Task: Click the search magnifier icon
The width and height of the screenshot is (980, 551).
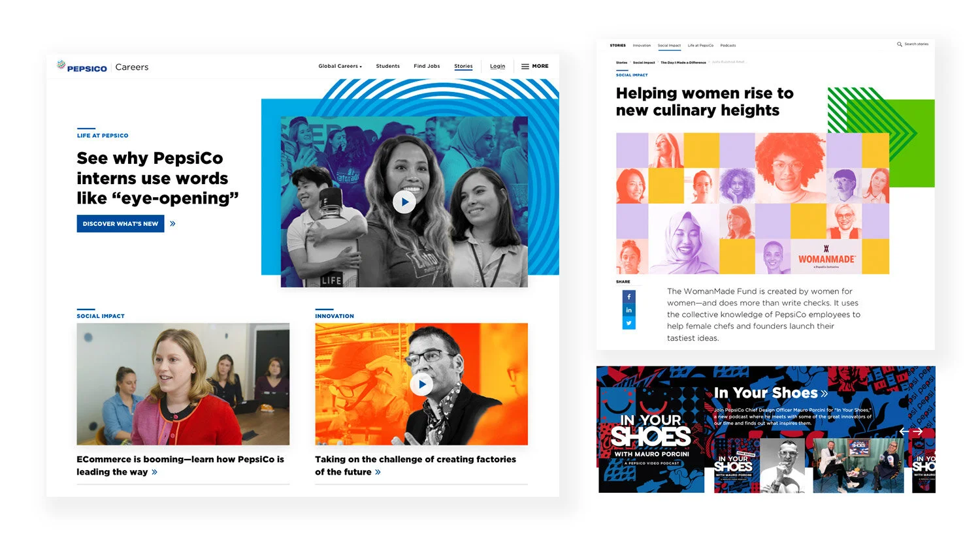Action: pyautogui.click(x=900, y=44)
